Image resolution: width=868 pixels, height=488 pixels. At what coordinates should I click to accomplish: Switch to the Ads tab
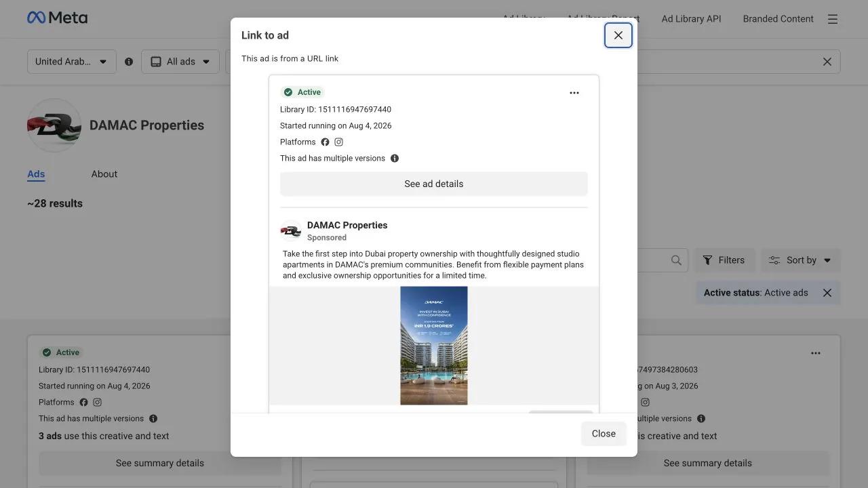pyautogui.click(x=36, y=174)
